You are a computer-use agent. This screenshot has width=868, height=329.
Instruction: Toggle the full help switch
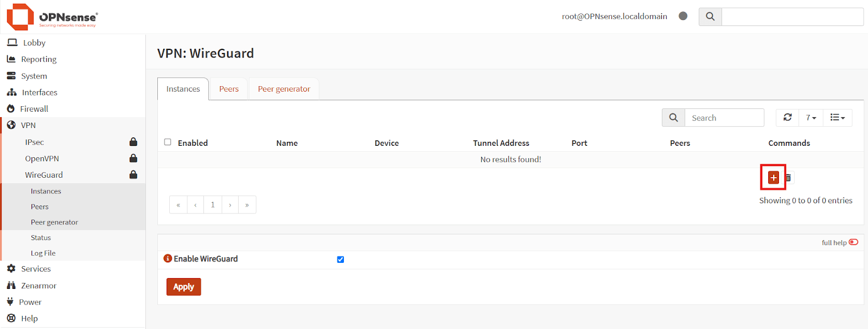(853, 242)
